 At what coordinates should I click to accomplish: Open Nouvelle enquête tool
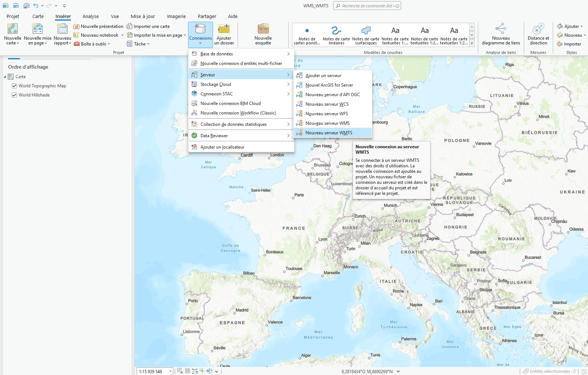[x=263, y=29]
